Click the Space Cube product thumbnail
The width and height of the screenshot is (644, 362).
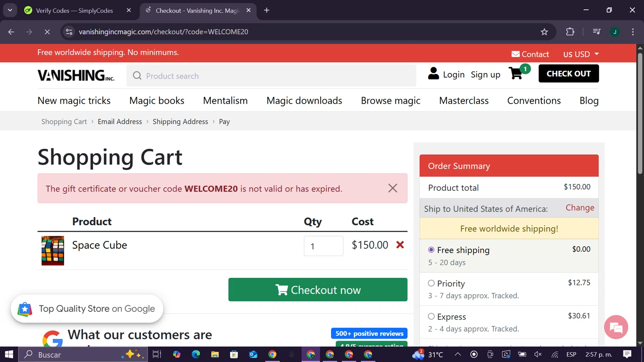[x=53, y=250]
